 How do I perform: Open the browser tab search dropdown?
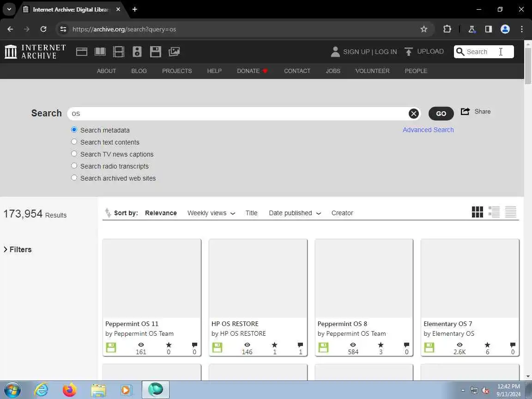(x=9, y=9)
